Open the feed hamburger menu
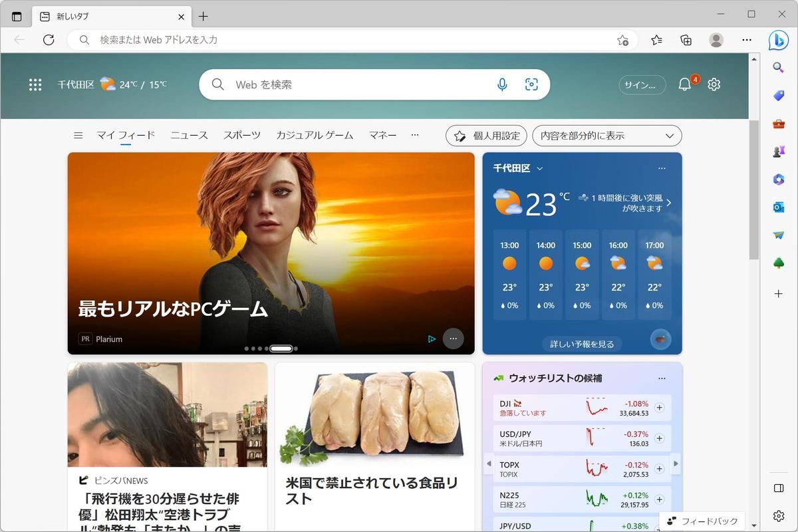Screen dimensions: 798x532 pos(78,135)
